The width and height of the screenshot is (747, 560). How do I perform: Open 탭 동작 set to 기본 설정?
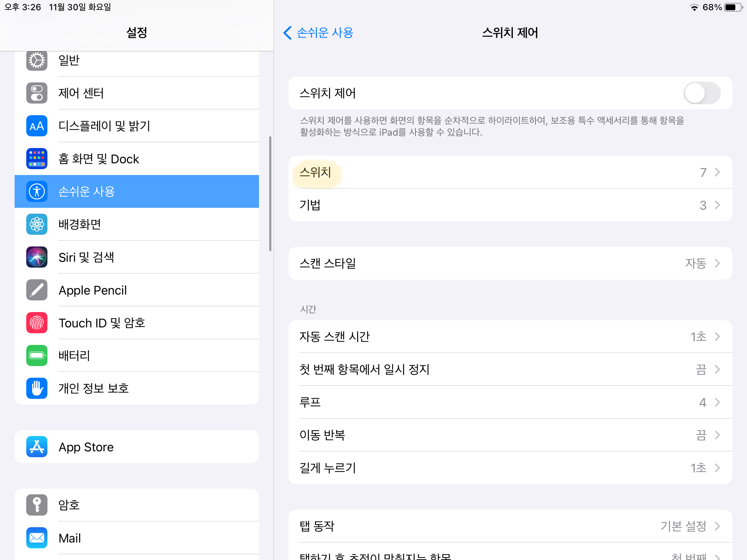click(x=510, y=526)
